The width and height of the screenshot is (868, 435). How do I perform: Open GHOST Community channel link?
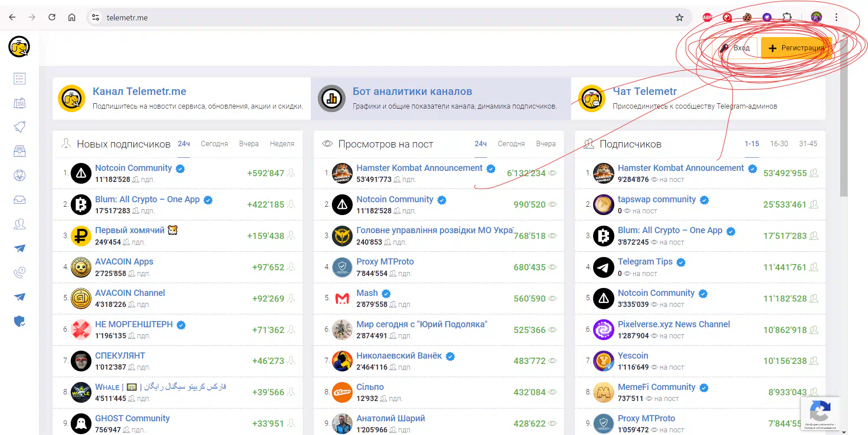coord(133,418)
